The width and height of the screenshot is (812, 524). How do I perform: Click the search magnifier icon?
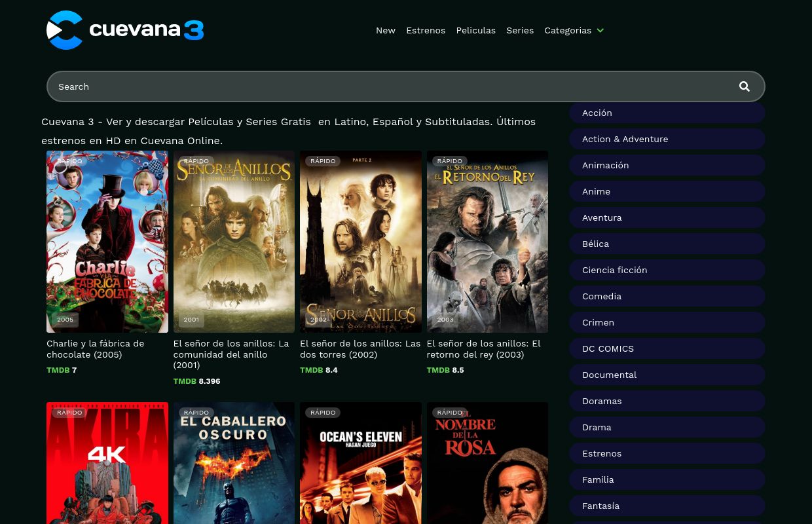coord(745,86)
